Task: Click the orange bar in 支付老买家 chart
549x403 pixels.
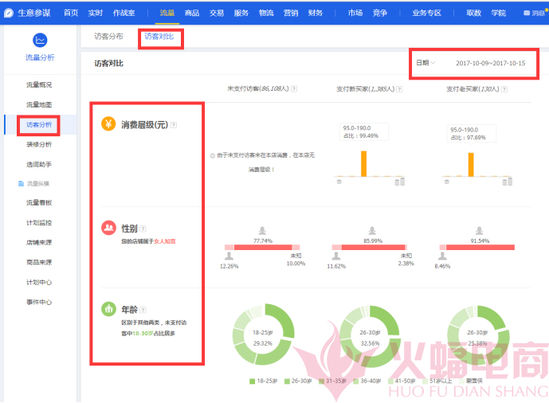Action: [471, 165]
